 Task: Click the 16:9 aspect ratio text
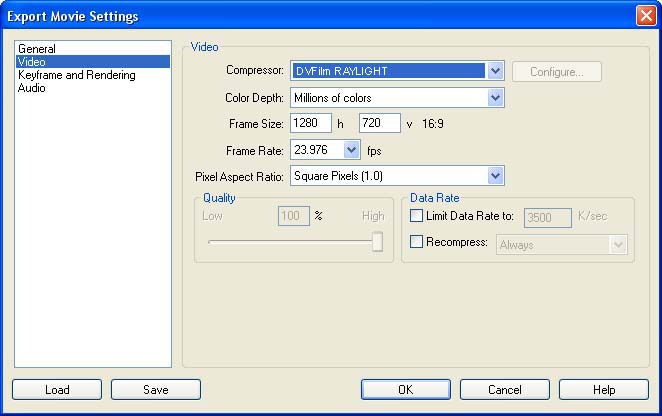pyautogui.click(x=433, y=124)
